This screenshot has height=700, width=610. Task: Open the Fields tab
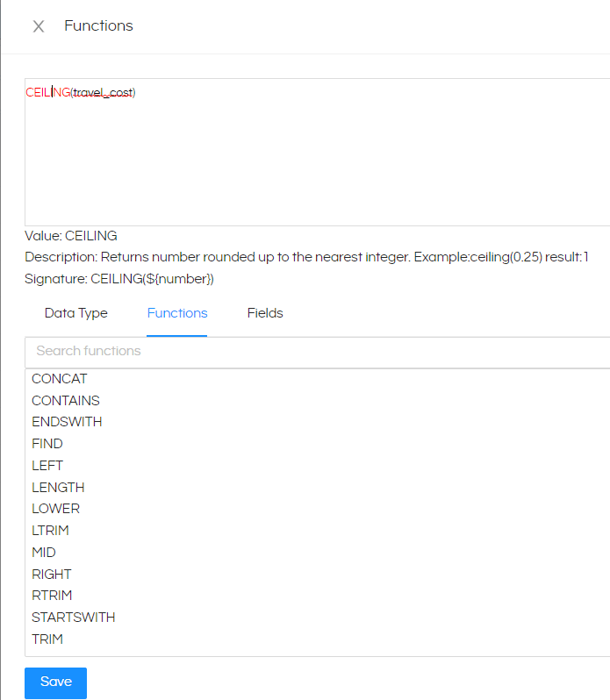(x=265, y=313)
